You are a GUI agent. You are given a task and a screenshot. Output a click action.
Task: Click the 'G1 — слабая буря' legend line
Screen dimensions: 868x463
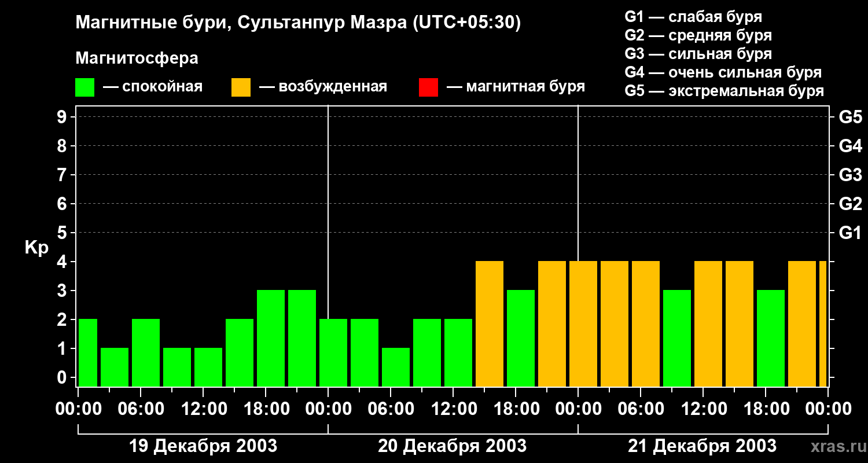[693, 16]
